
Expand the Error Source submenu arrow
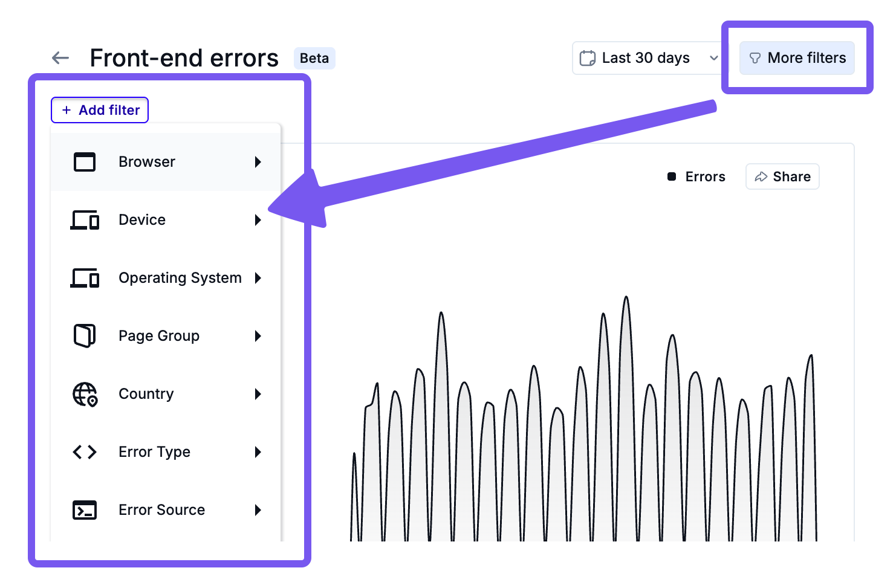coord(258,510)
